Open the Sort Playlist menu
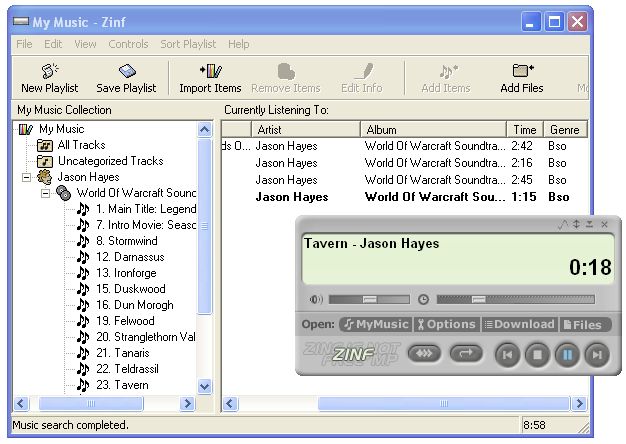 188,44
